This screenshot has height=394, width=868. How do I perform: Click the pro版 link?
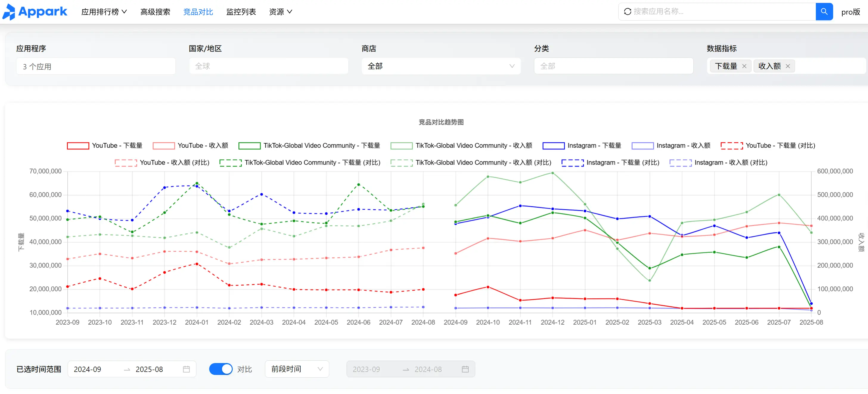point(850,12)
